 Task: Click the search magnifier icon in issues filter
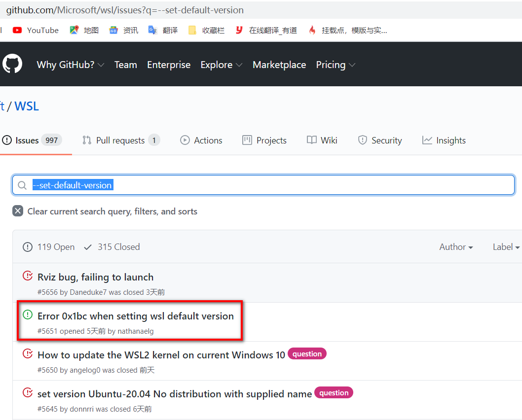coord(22,185)
